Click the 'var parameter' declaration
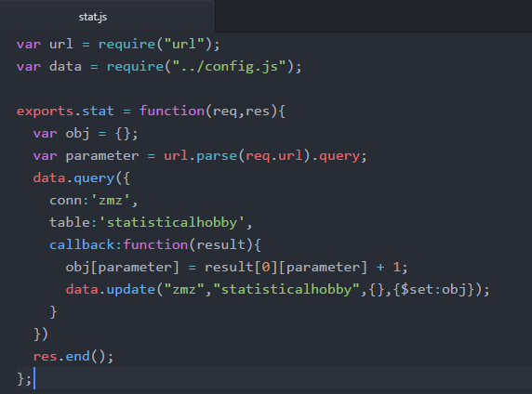 86,156
